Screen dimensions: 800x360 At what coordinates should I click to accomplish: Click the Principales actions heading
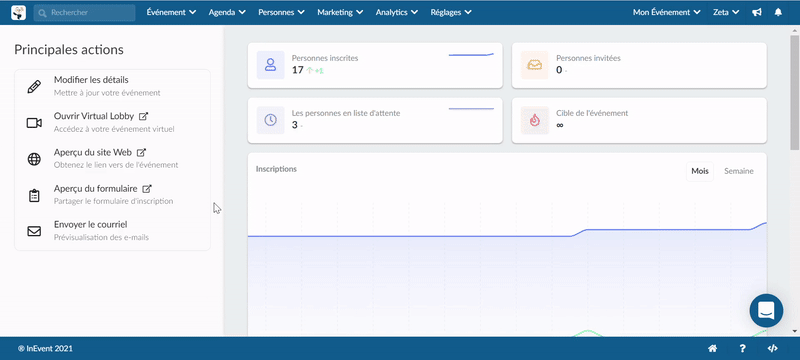(69, 50)
